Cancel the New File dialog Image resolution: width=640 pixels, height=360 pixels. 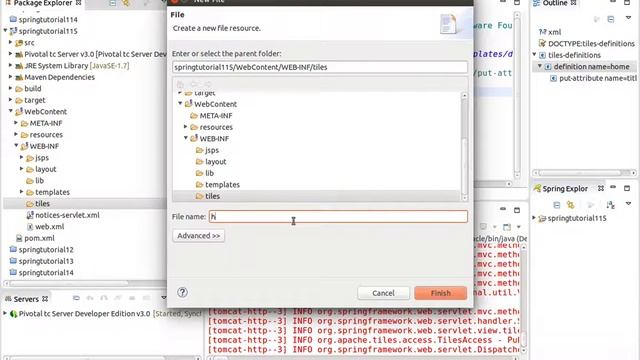[x=383, y=293]
